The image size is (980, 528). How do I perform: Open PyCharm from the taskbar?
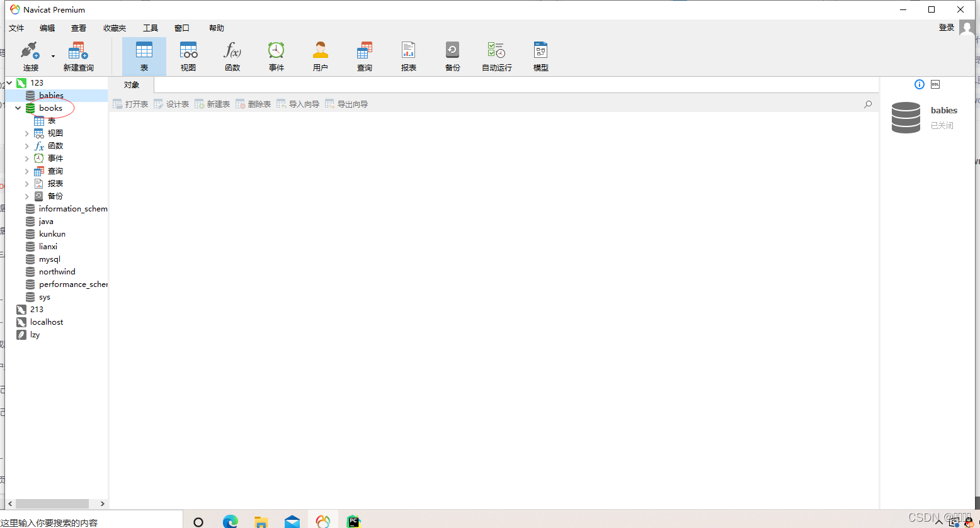(353, 522)
